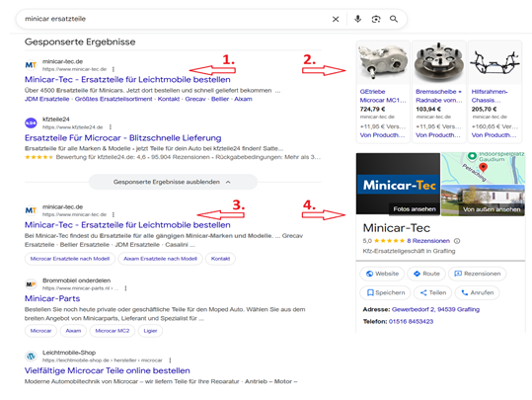Click the Speichern button in the business panel
The width and height of the screenshot is (532, 400).
(x=385, y=292)
